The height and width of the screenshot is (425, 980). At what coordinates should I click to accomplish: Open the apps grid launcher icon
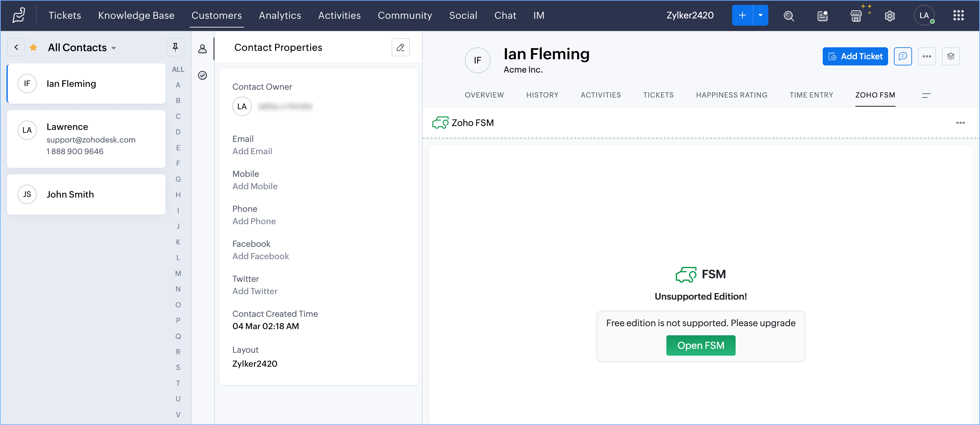point(958,16)
